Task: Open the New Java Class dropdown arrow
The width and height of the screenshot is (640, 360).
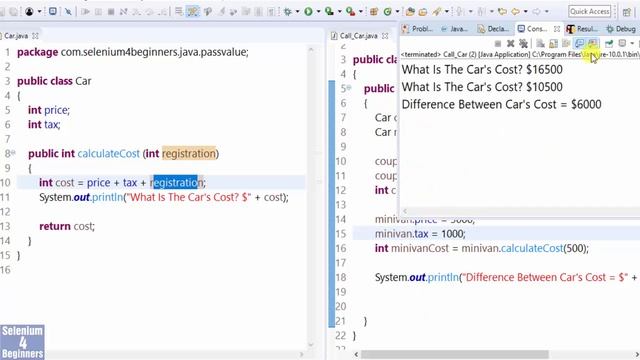Action: [x=398, y=11]
